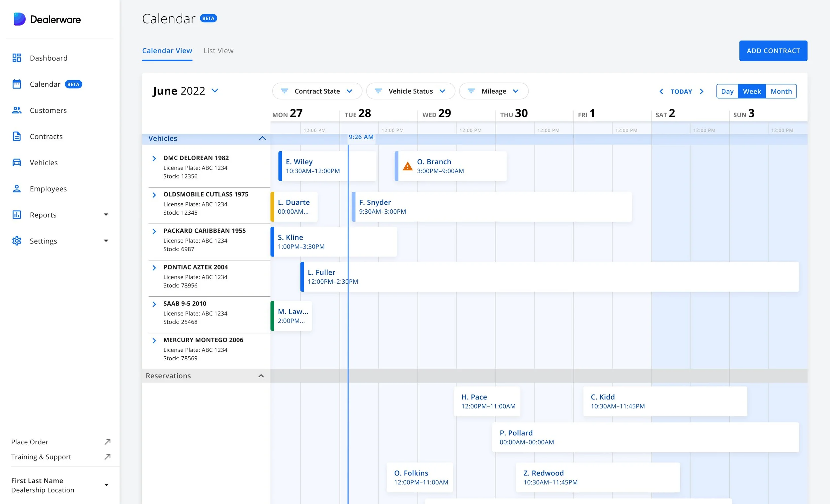Open the F. Snyder contract block

492,207
